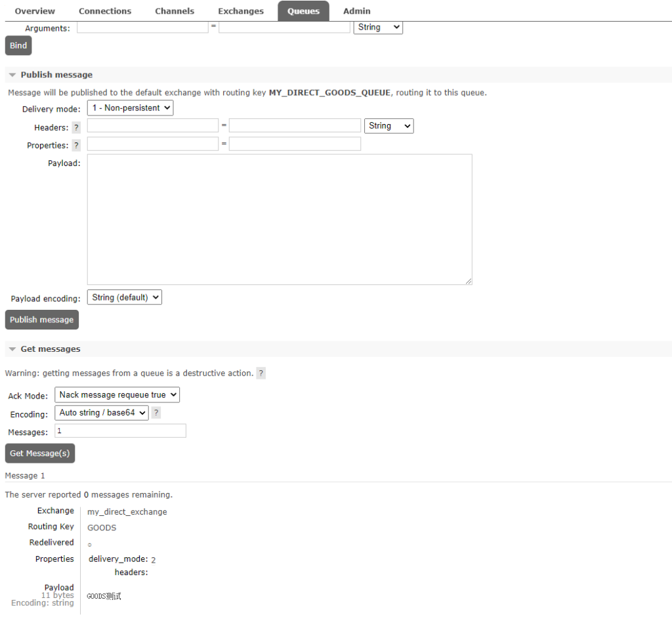
Task: Click into the Payload text area
Action: click(x=279, y=219)
